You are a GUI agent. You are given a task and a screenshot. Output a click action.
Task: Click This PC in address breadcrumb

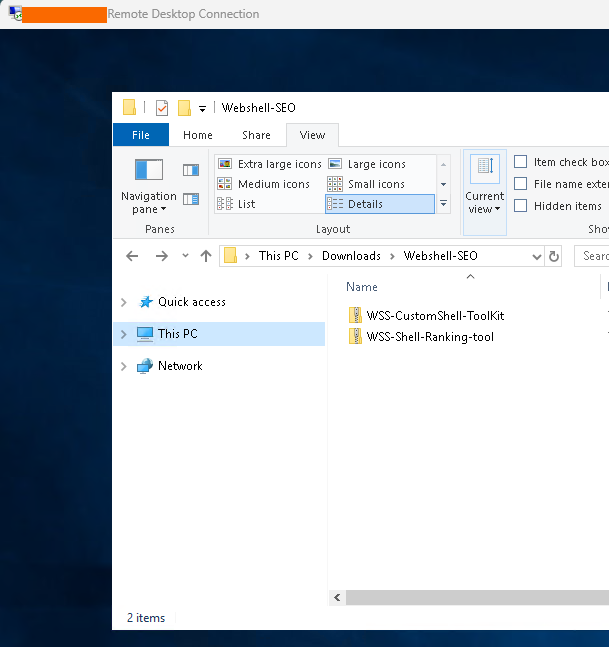pos(279,256)
